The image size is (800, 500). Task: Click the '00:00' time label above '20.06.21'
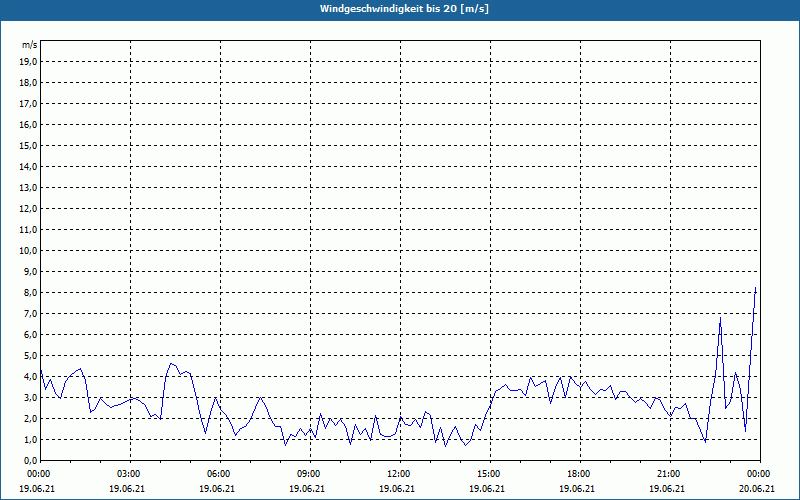tap(759, 474)
